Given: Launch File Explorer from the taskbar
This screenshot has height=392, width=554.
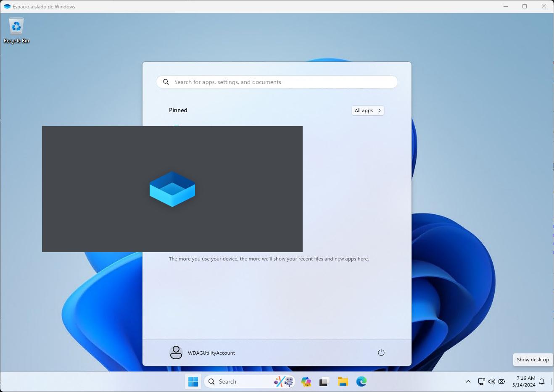Looking at the screenshot, I should click(343, 381).
